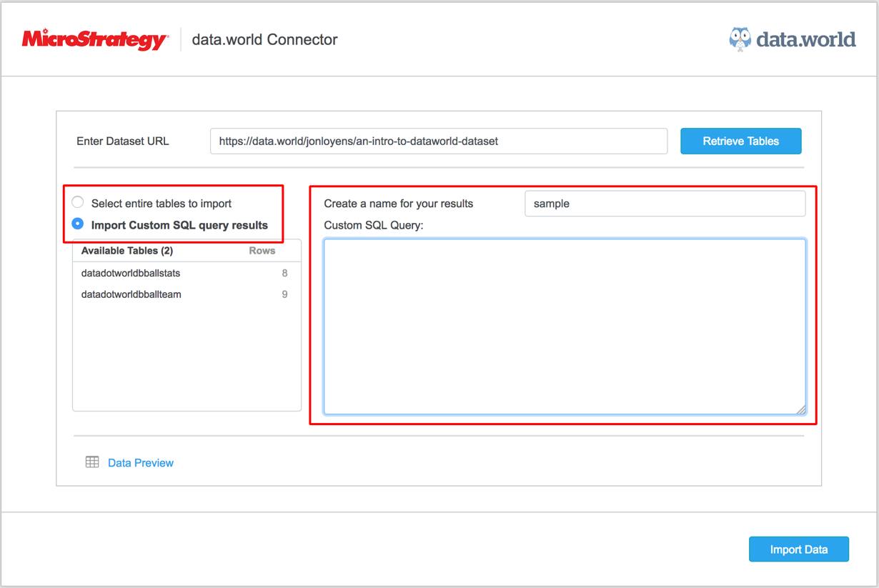Click the Rows column header
The width and height of the screenshot is (879, 588).
(262, 251)
